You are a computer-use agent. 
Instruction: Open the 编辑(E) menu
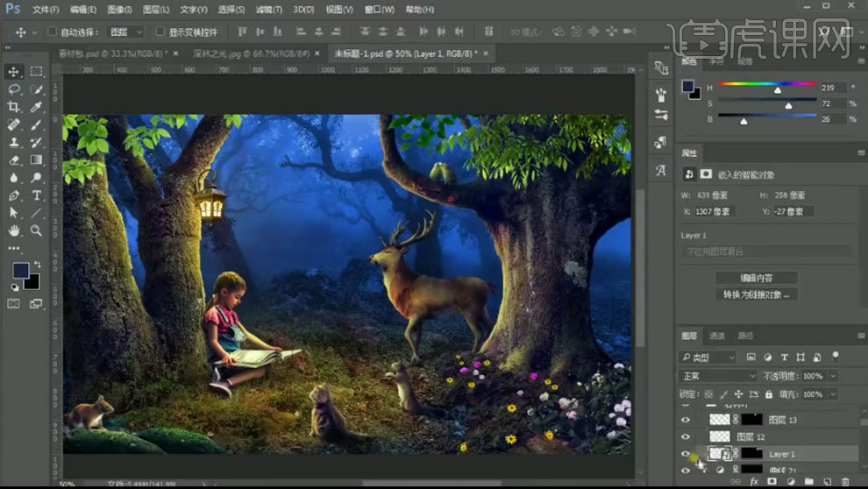[83, 10]
